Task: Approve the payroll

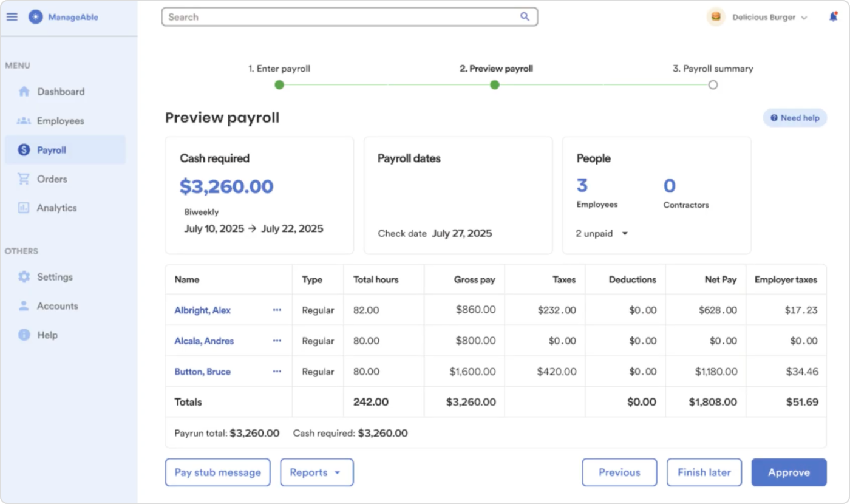Action: 789,472
